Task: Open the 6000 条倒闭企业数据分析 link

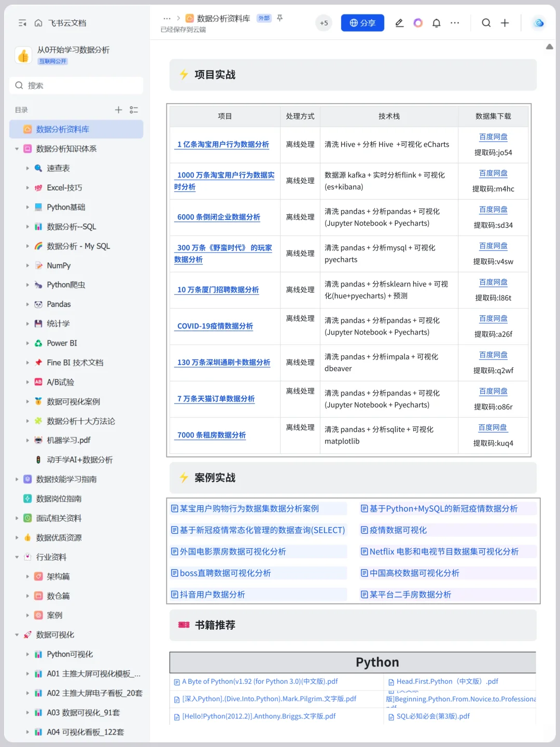Action: [x=218, y=217]
